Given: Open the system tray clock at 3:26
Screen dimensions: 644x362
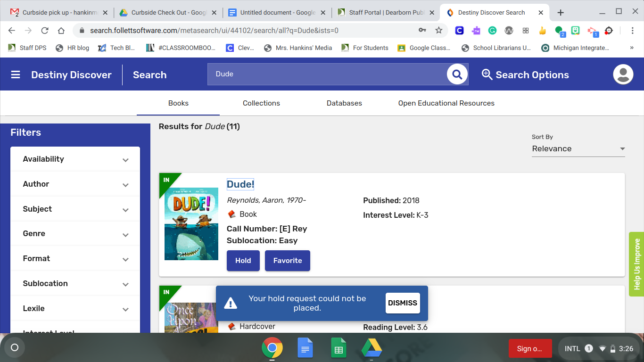Looking at the screenshot, I should click(x=626, y=349).
